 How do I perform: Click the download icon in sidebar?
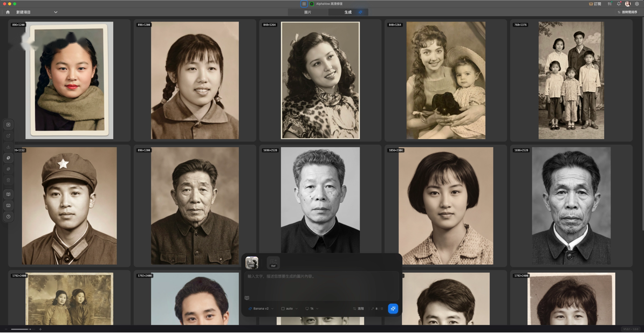(9, 147)
